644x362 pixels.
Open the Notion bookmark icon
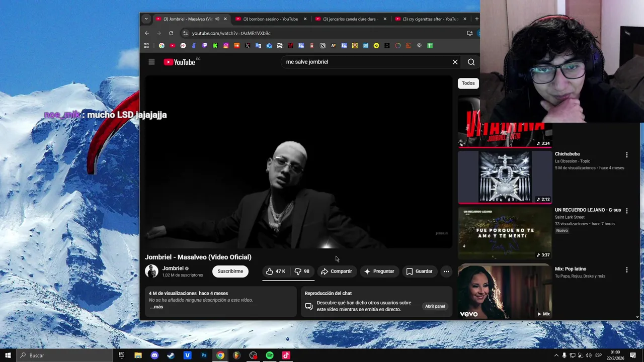click(323, 46)
